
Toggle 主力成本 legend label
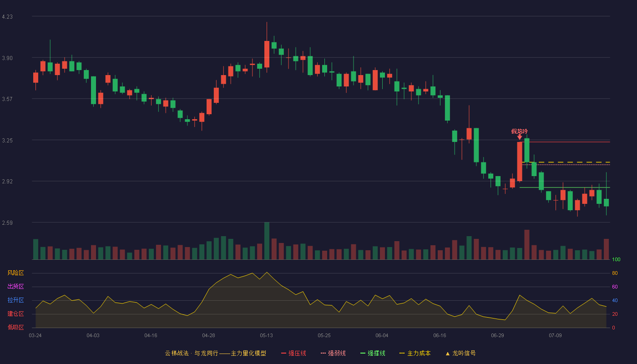(419, 353)
